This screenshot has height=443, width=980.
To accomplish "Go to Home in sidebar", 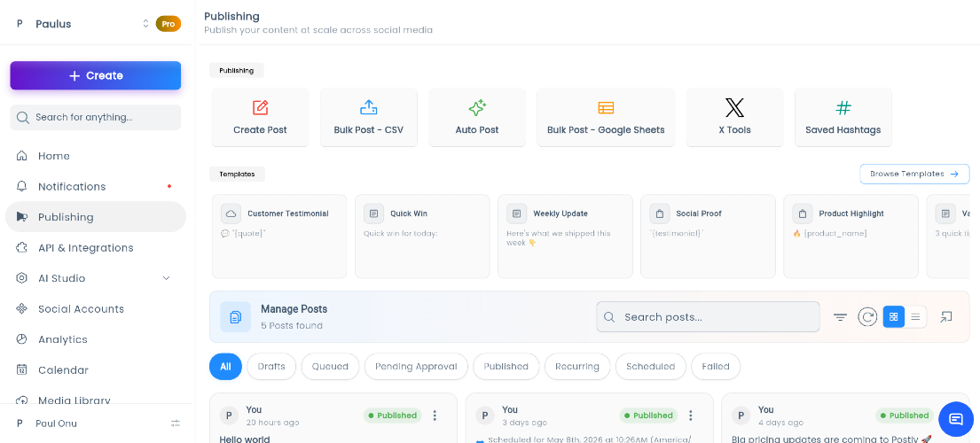I will [x=96, y=156].
